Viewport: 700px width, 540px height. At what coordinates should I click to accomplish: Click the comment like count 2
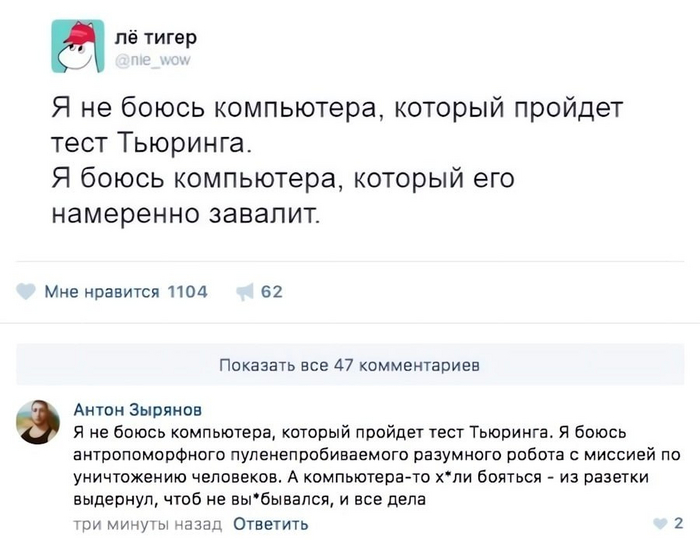click(x=679, y=523)
